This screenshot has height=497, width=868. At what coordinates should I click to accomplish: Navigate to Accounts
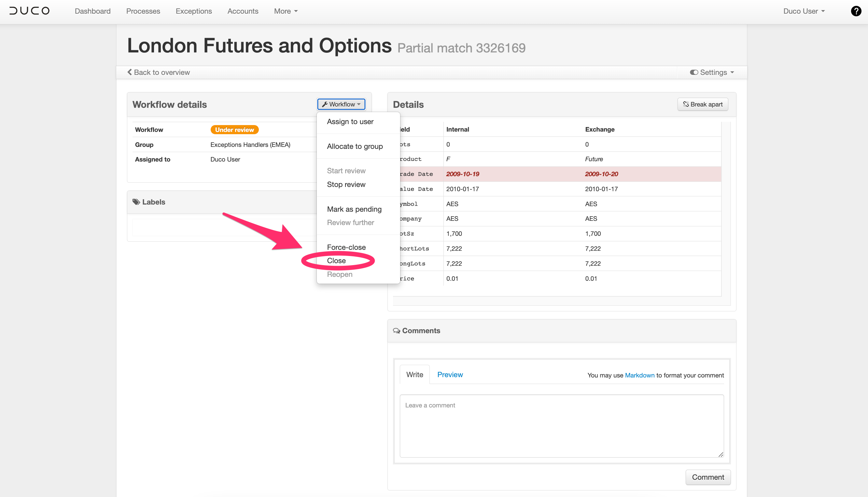243,11
